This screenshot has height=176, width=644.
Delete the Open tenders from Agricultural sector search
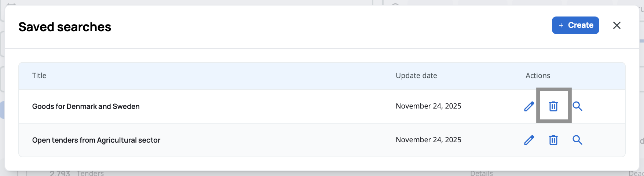(x=553, y=140)
